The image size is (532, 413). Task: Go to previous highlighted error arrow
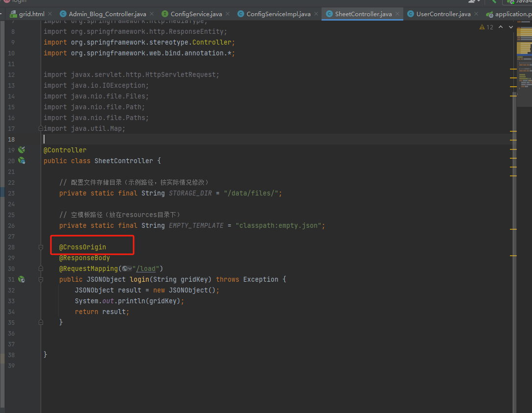coord(501,27)
